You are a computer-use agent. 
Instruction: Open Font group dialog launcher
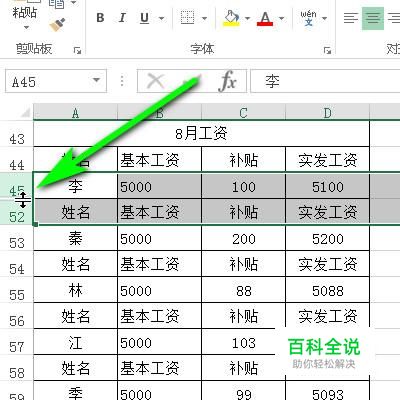(327, 51)
